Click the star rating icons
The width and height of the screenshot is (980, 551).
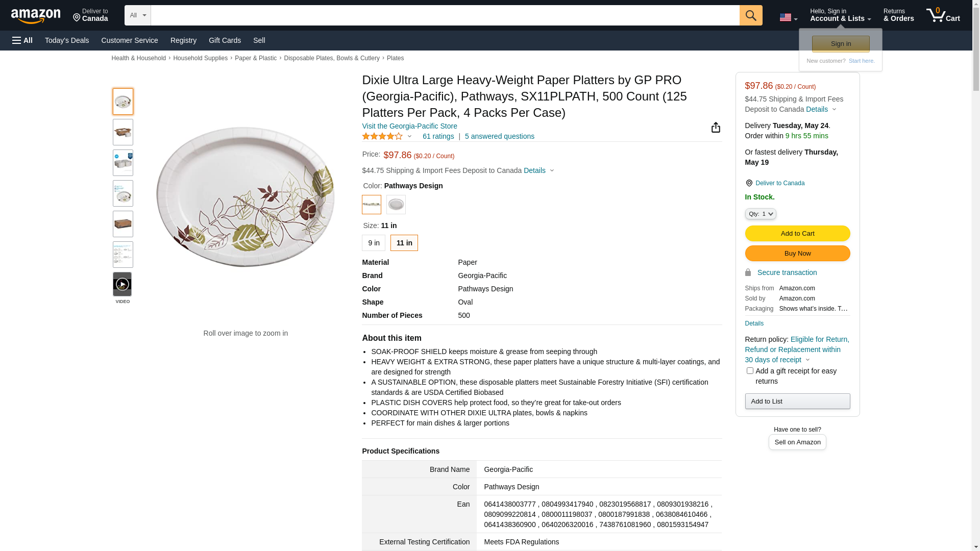point(382,136)
